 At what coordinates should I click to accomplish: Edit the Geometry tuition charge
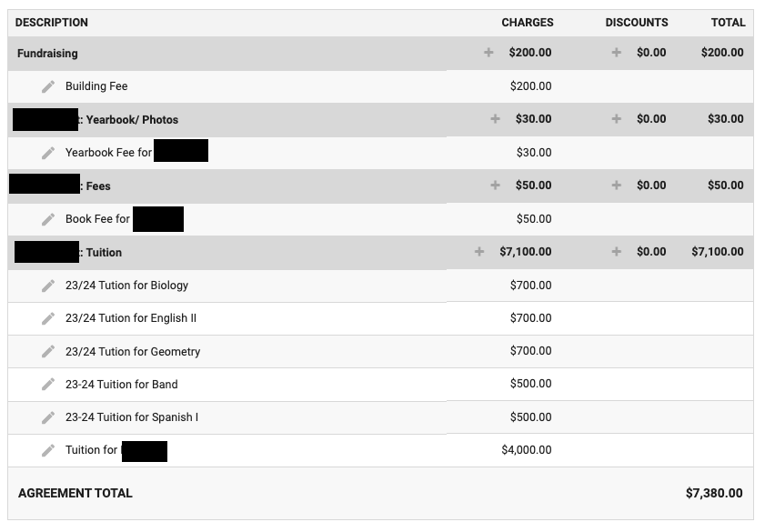point(48,352)
